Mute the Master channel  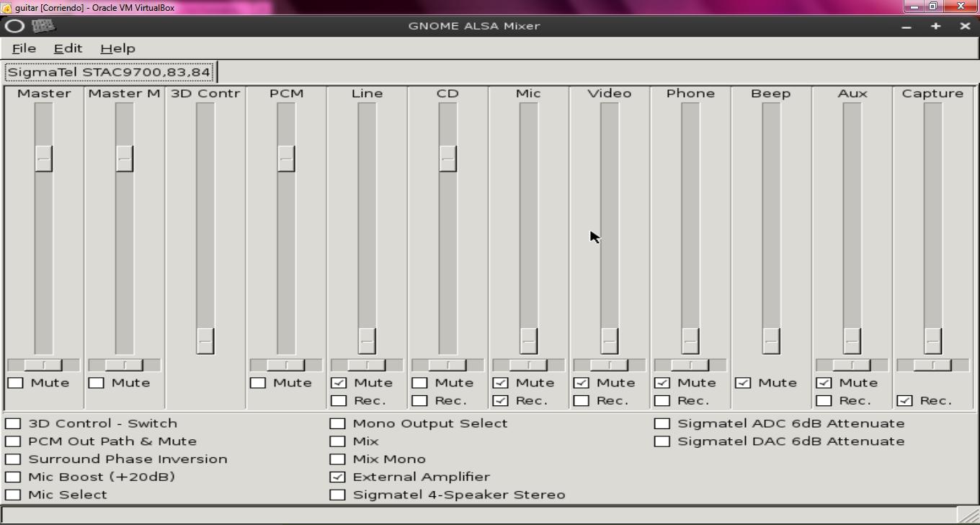coord(15,383)
